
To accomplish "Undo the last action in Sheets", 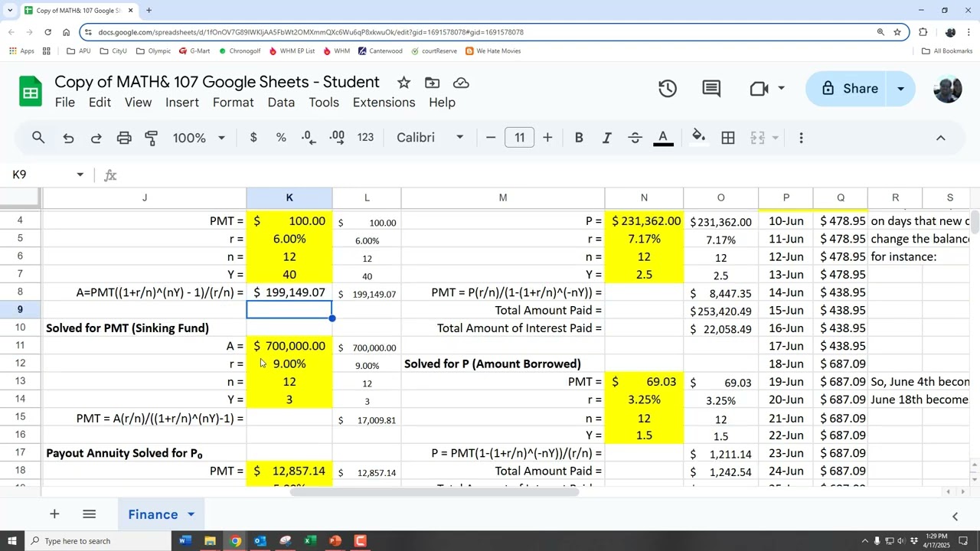I will [x=68, y=138].
